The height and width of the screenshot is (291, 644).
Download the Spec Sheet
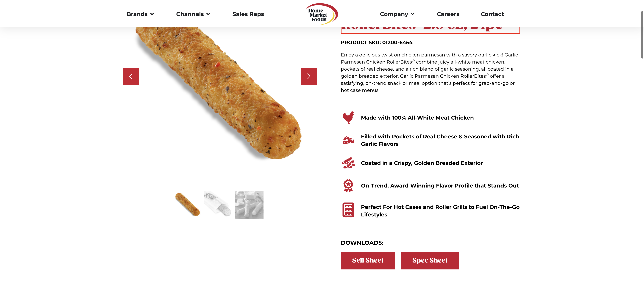pyautogui.click(x=430, y=260)
